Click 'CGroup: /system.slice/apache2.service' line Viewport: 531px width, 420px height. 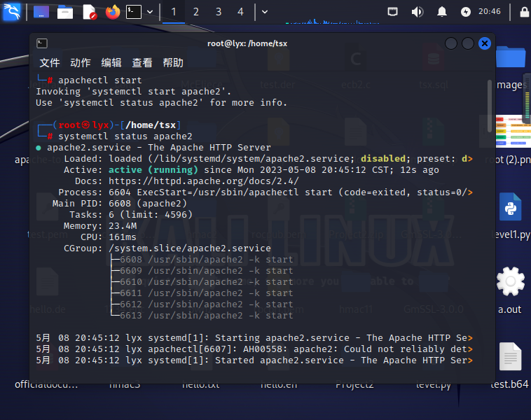167,248
